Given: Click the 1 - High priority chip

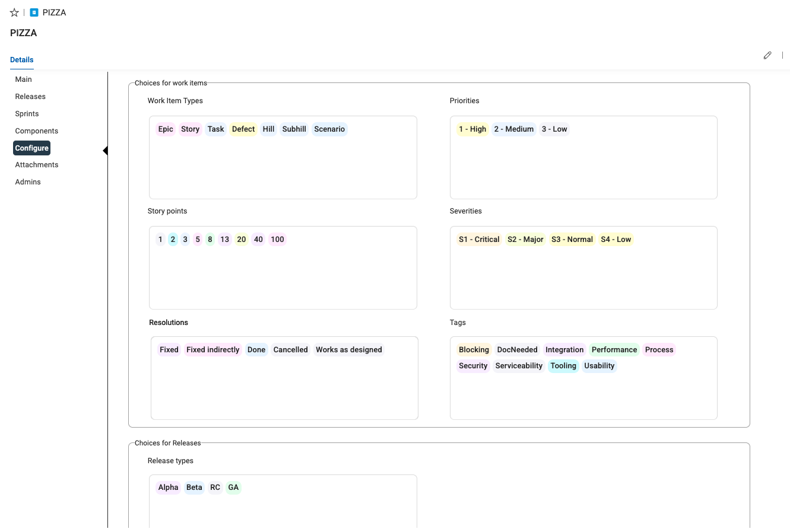Looking at the screenshot, I should [472, 129].
